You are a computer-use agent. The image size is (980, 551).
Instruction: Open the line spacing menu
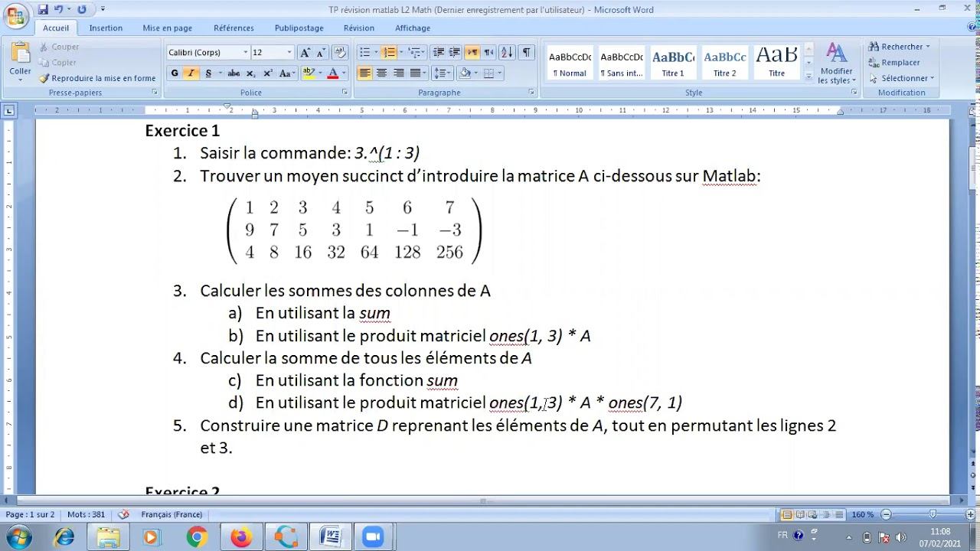coord(442,73)
